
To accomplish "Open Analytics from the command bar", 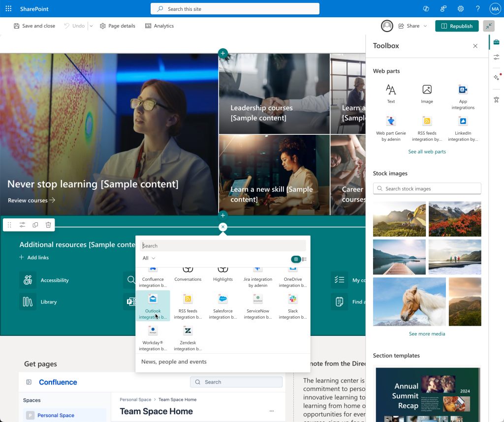I will (x=159, y=26).
